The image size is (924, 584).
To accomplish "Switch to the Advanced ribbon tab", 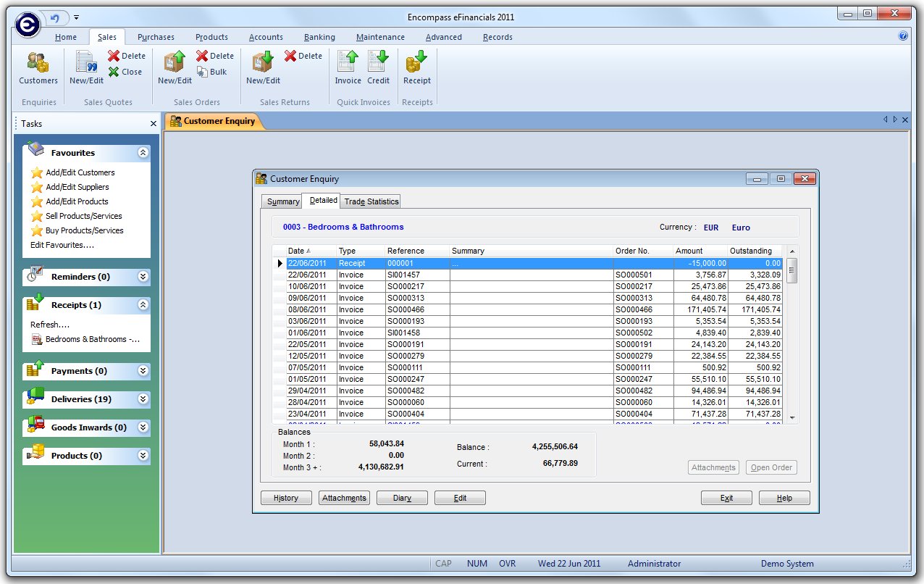I will [x=444, y=37].
